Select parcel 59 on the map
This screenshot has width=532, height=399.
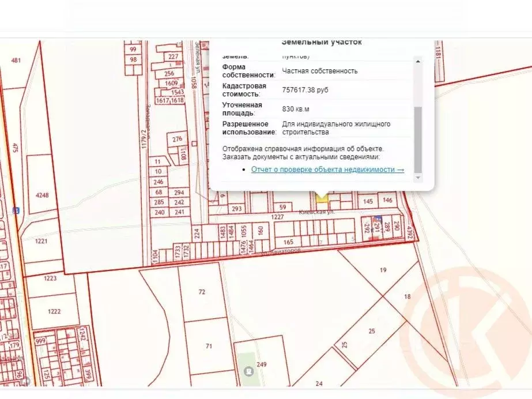(282, 207)
